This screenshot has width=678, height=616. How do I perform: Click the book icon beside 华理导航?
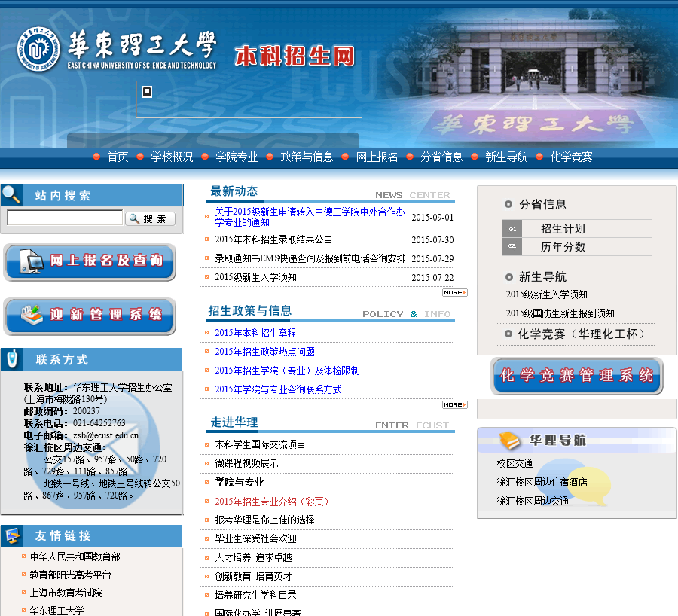509,441
